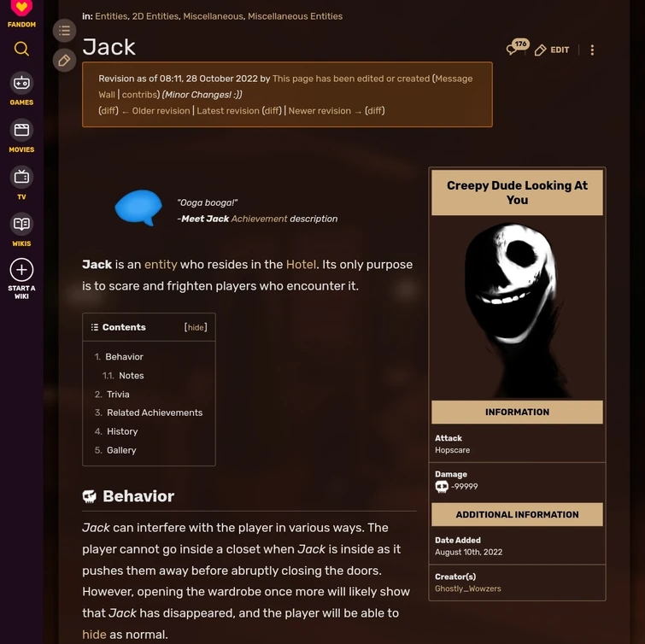Click the blue speech bubble quote icon

tap(138, 208)
